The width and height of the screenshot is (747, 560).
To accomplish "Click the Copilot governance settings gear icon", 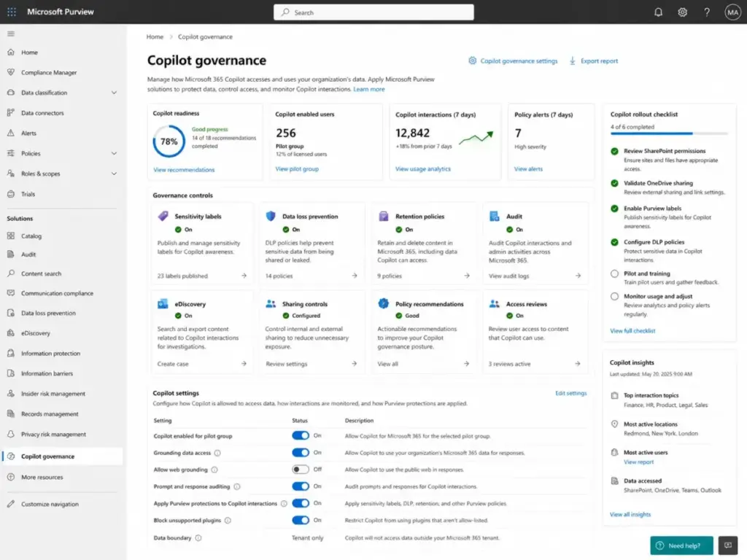I will click(472, 61).
